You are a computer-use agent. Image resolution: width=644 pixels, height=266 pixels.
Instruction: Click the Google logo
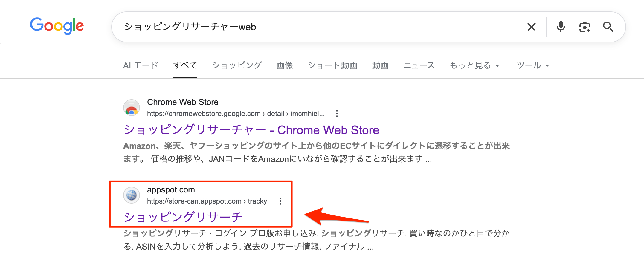point(57,26)
